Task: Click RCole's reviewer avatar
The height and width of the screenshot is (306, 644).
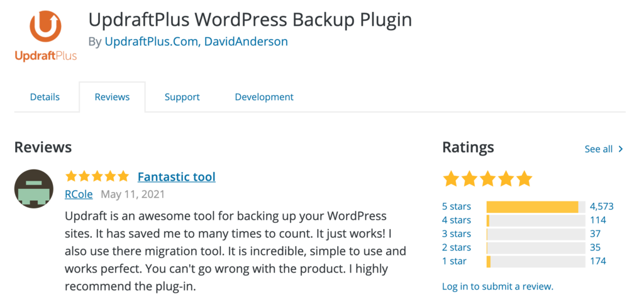Action: (34, 188)
